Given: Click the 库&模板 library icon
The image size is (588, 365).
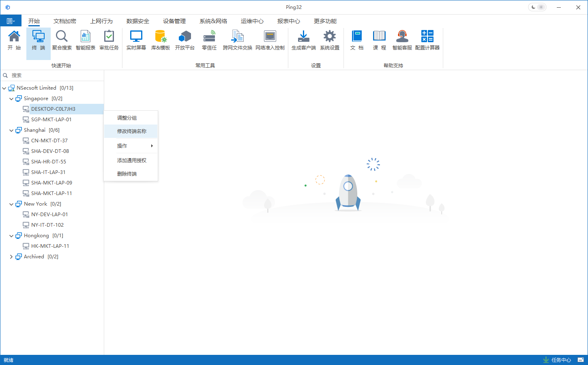Looking at the screenshot, I should click(161, 40).
